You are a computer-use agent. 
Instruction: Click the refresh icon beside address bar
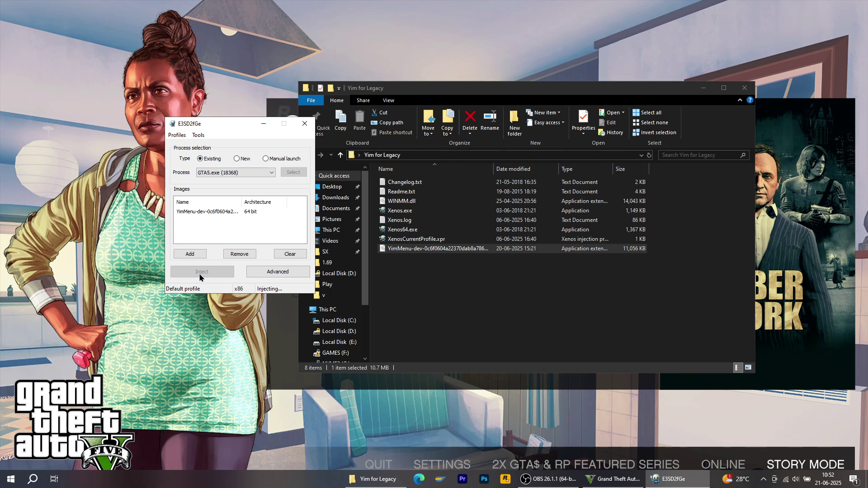click(x=649, y=155)
